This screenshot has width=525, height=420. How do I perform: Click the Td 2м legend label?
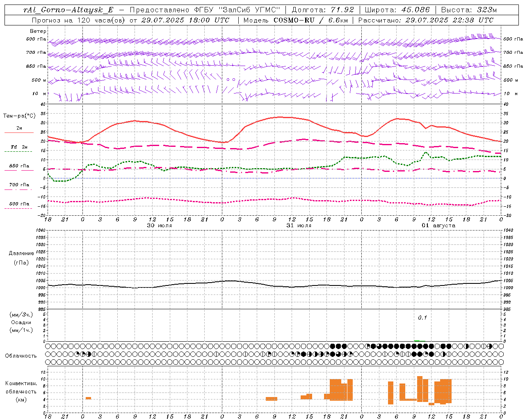tap(19, 147)
